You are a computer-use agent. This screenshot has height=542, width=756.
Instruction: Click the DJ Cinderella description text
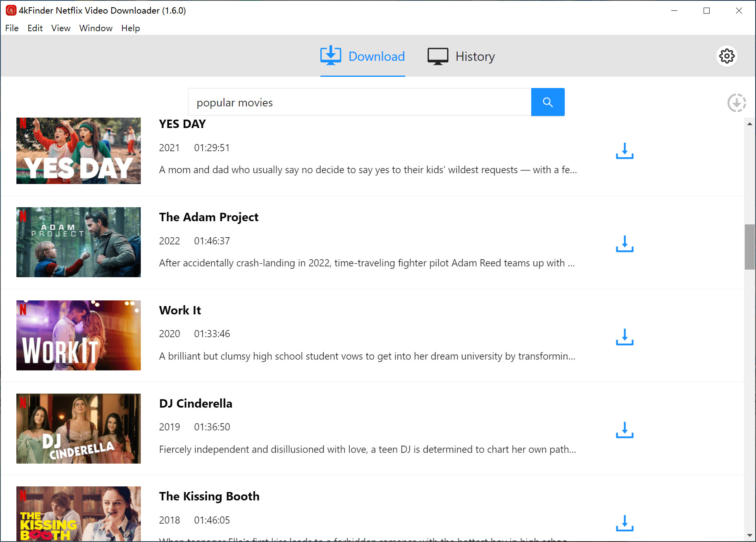tap(368, 450)
